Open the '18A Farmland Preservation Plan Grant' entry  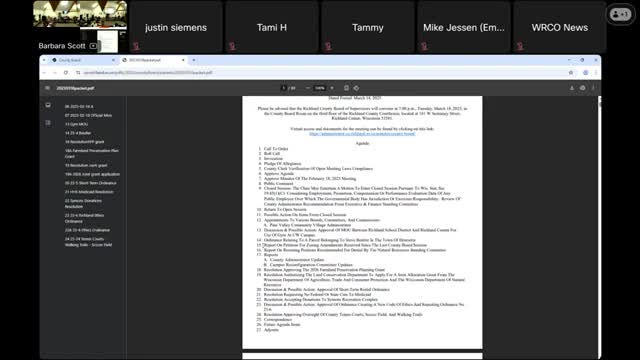click(91, 153)
